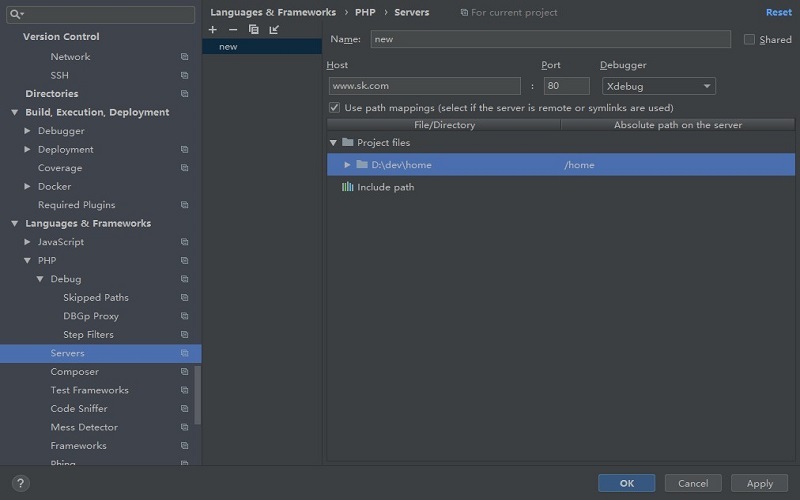Click the Host input field

coord(424,86)
